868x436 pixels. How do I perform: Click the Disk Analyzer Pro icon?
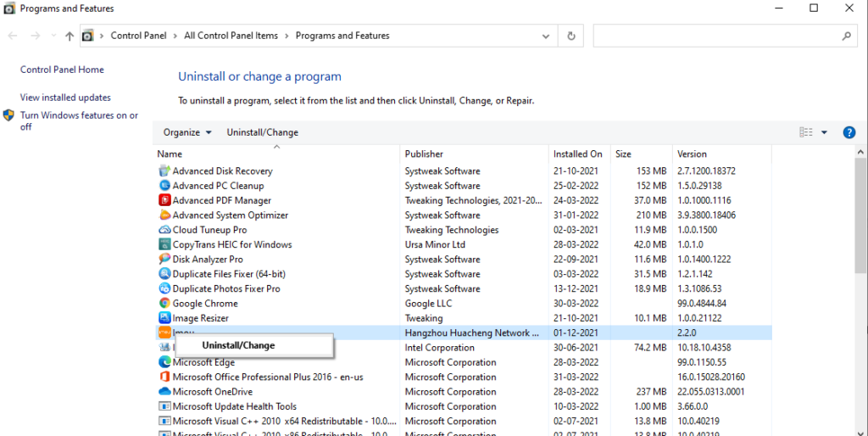coord(164,259)
